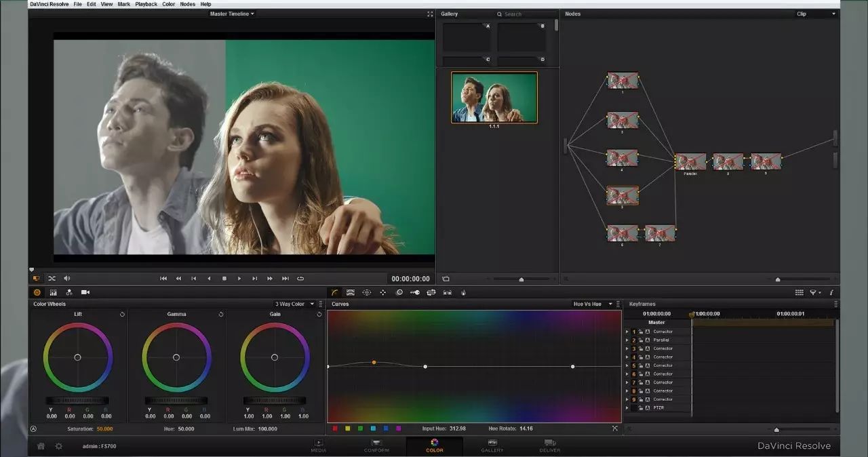The image size is (868, 457).
Task: Open the Sizing palette icon
Action: (431, 292)
